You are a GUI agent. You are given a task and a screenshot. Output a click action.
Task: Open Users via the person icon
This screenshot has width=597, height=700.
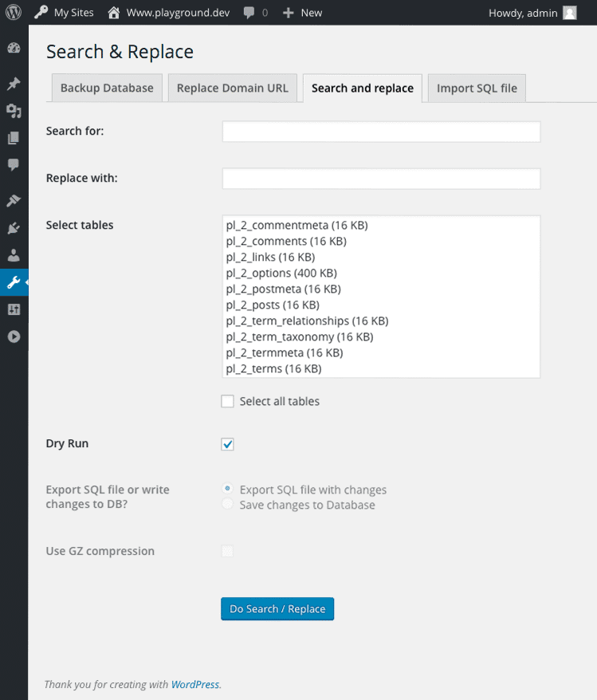coord(14,255)
